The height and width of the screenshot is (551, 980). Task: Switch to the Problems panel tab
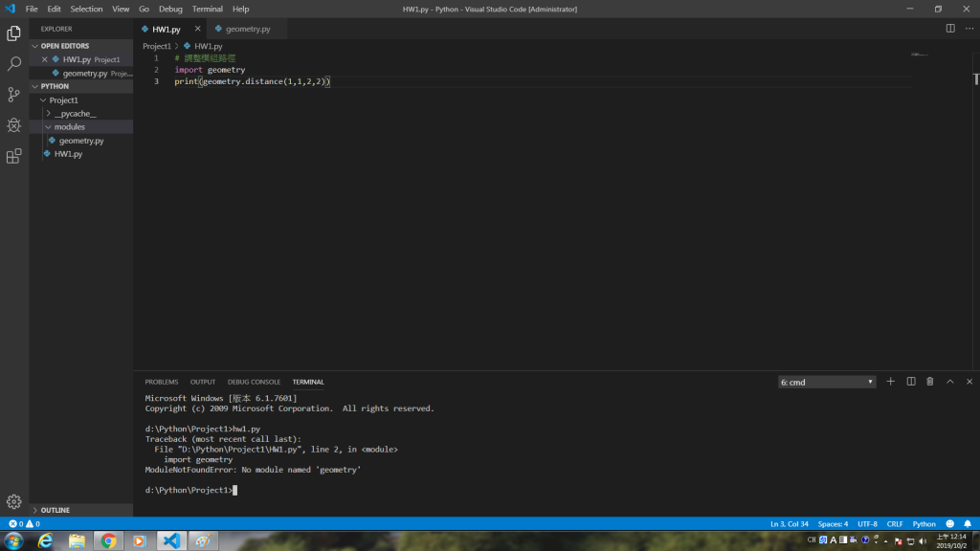(x=161, y=382)
